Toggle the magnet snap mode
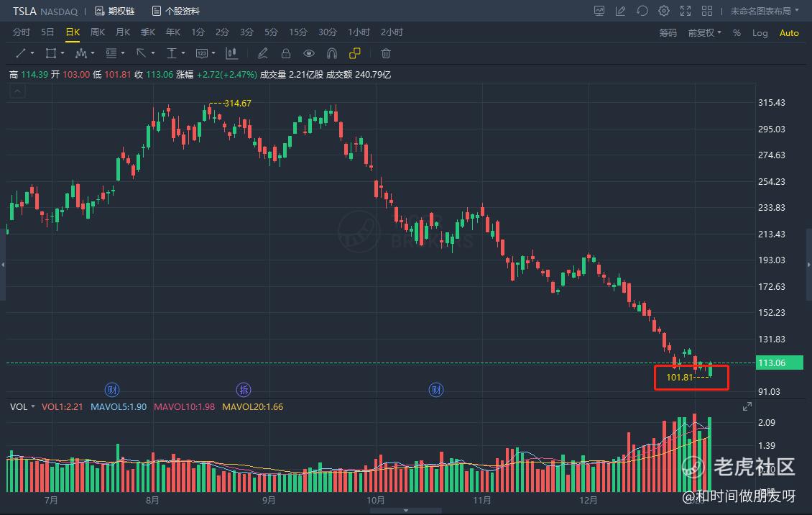The height and width of the screenshot is (515, 812). [332, 53]
